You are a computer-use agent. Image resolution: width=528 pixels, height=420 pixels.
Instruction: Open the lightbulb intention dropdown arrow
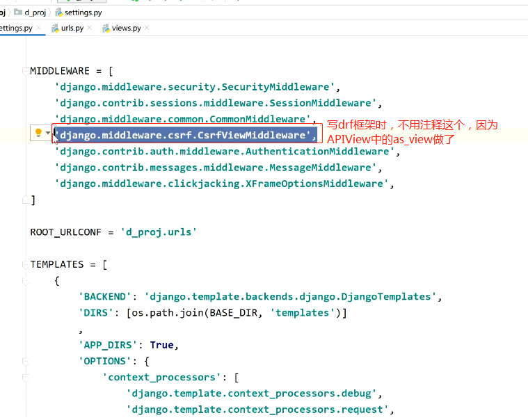tap(47, 133)
